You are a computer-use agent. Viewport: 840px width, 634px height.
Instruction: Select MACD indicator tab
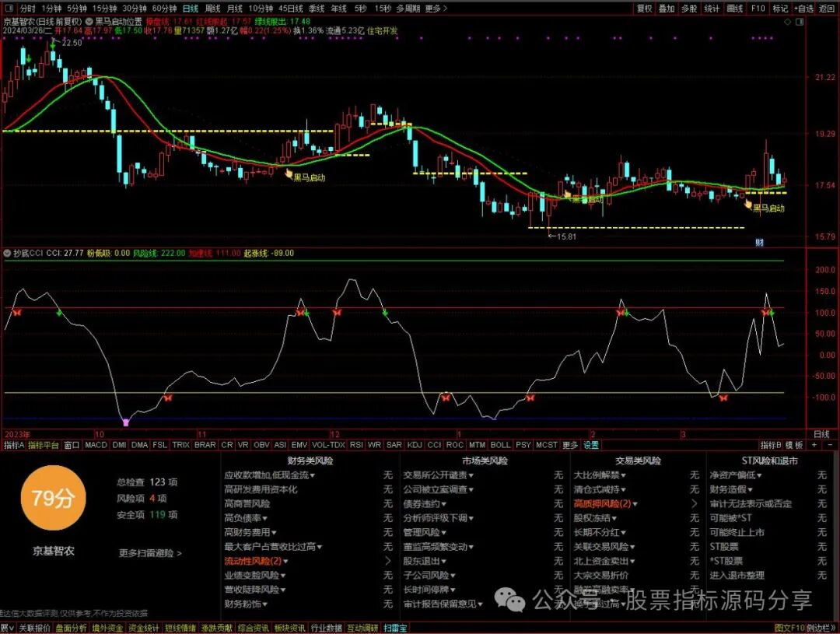96,445
